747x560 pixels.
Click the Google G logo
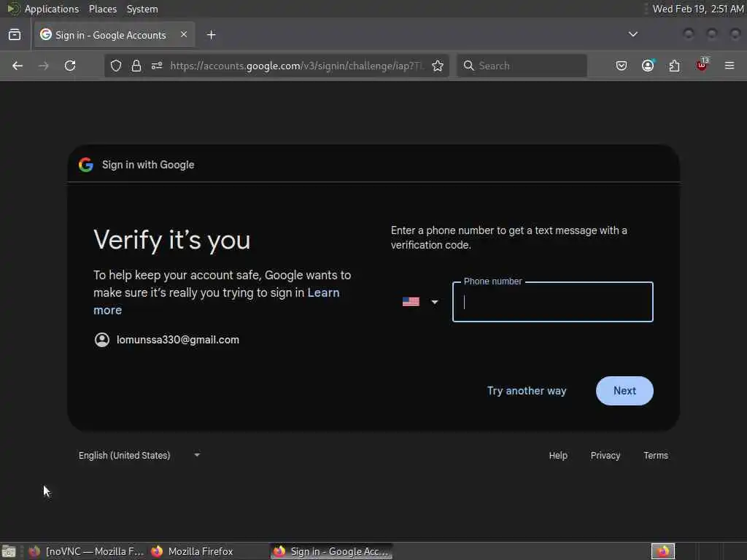pyautogui.click(x=86, y=165)
